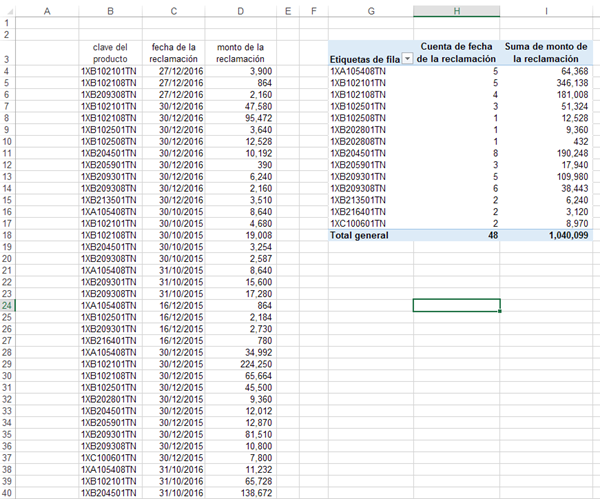The height and width of the screenshot is (499, 600).
Task: Select column H header
Action: click(x=456, y=11)
